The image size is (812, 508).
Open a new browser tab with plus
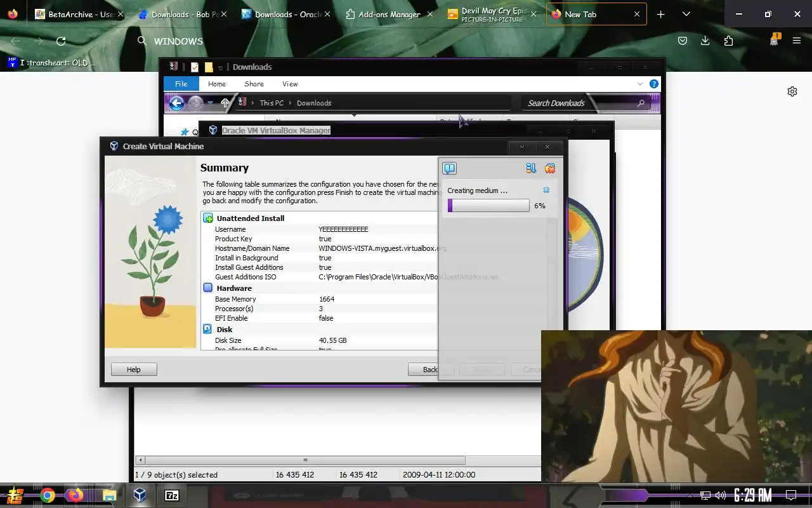[660, 14]
